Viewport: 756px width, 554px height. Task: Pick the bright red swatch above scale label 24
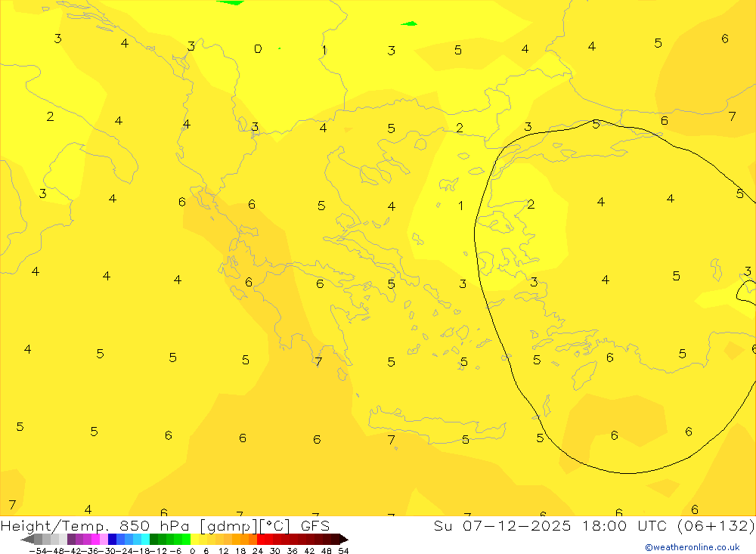click(x=261, y=539)
